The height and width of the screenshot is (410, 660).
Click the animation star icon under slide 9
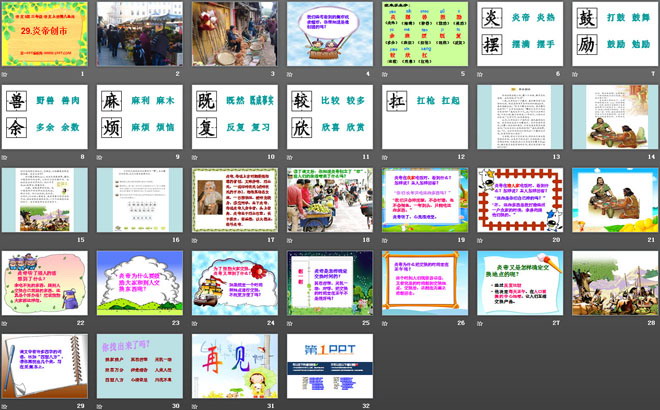(x=101, y=158)
